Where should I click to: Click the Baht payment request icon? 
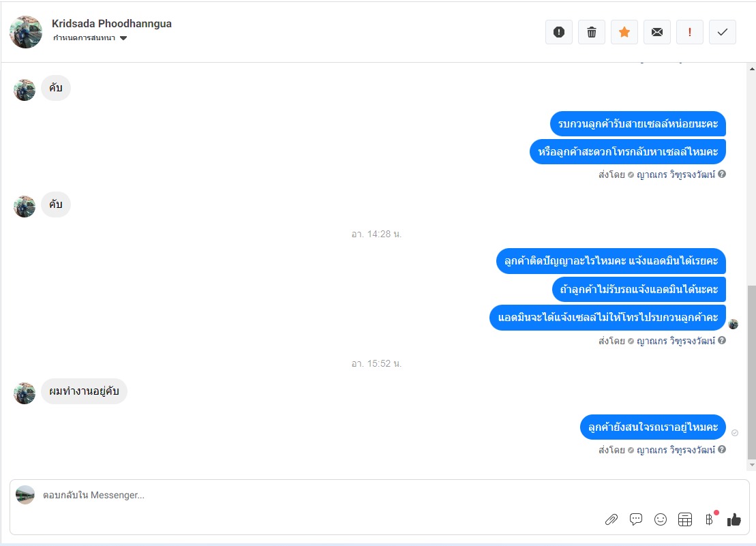tap(709, 519)
